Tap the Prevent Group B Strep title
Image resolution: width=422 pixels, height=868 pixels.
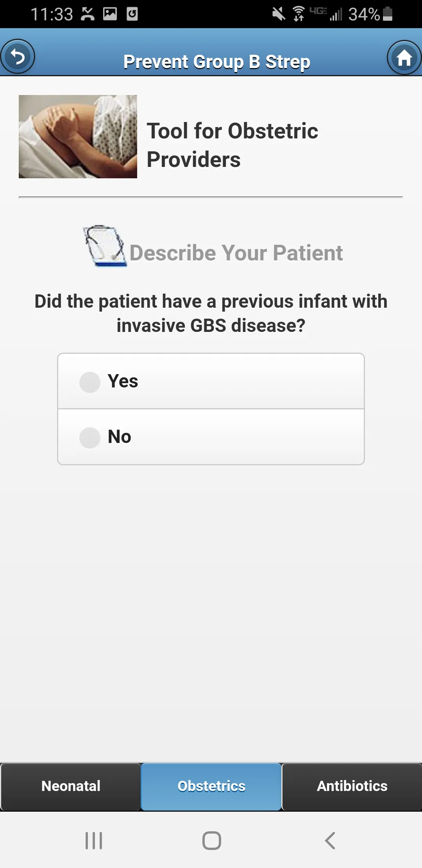tap(217, 62)
